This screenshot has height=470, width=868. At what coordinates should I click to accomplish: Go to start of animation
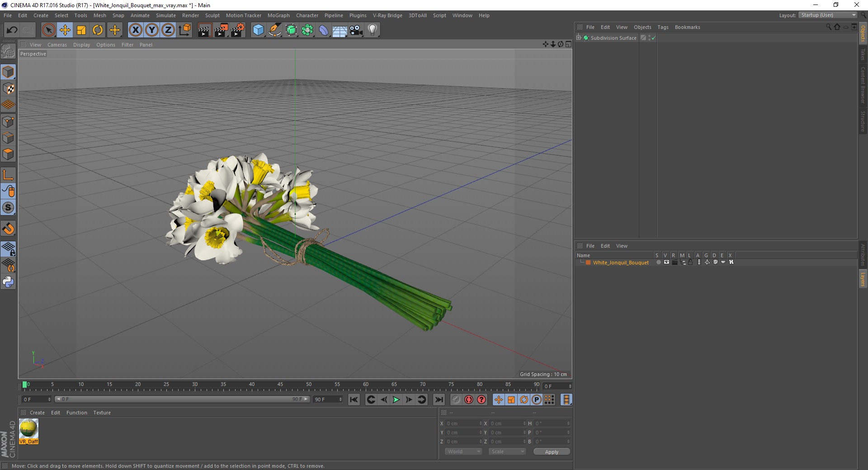[x=354, y=399]
